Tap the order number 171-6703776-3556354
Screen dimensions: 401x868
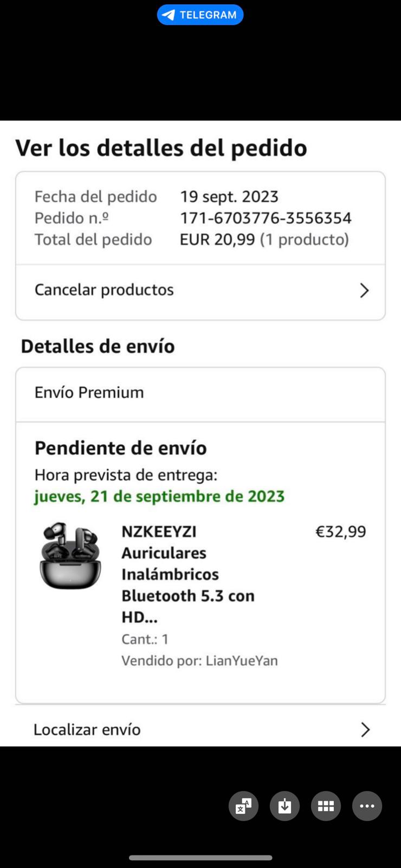[x=266, y=218]
